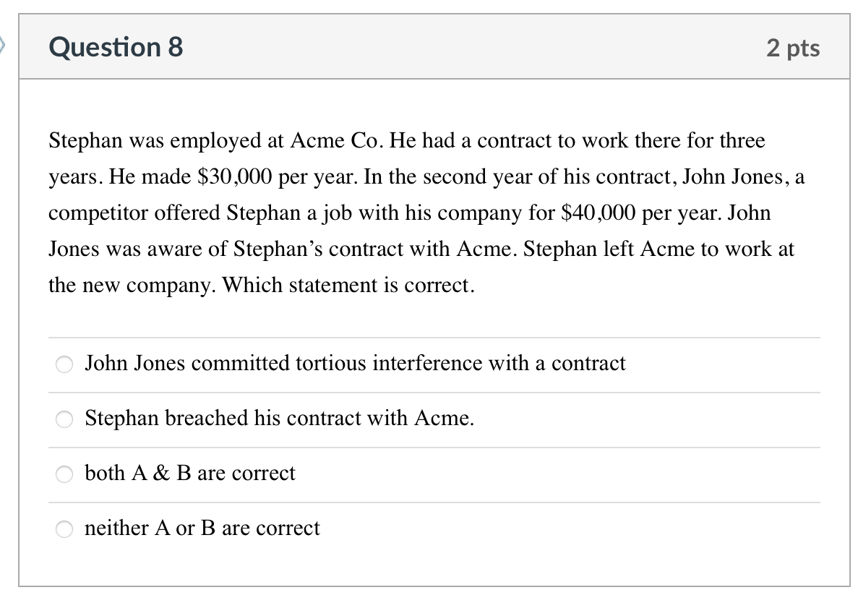Click the answer text about tortious interference

(x=355, y=364)
